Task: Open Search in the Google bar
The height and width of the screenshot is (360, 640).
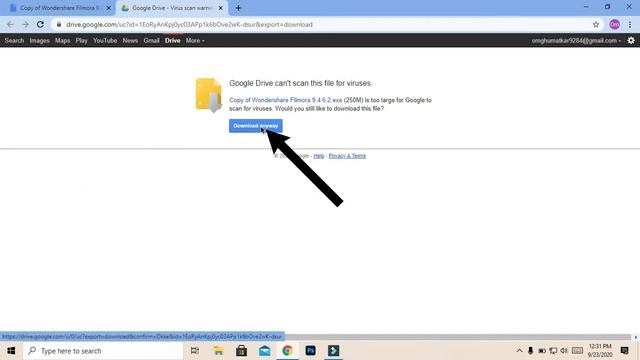Action: [14, 40]
